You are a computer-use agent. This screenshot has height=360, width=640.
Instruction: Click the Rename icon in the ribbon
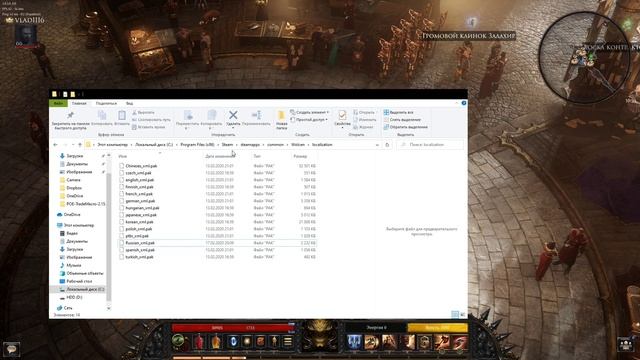click(x=256, y=115)
